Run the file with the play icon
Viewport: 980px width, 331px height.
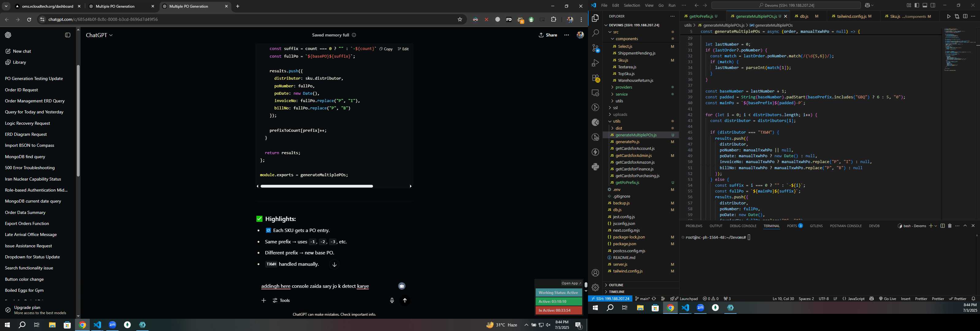point(948,16)
